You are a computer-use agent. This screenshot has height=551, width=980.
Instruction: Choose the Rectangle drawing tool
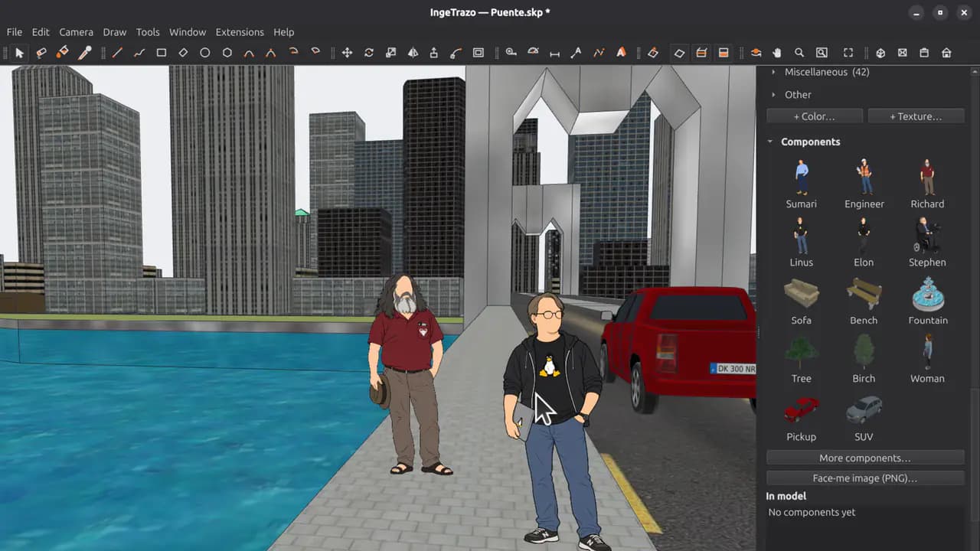point(162,53)
